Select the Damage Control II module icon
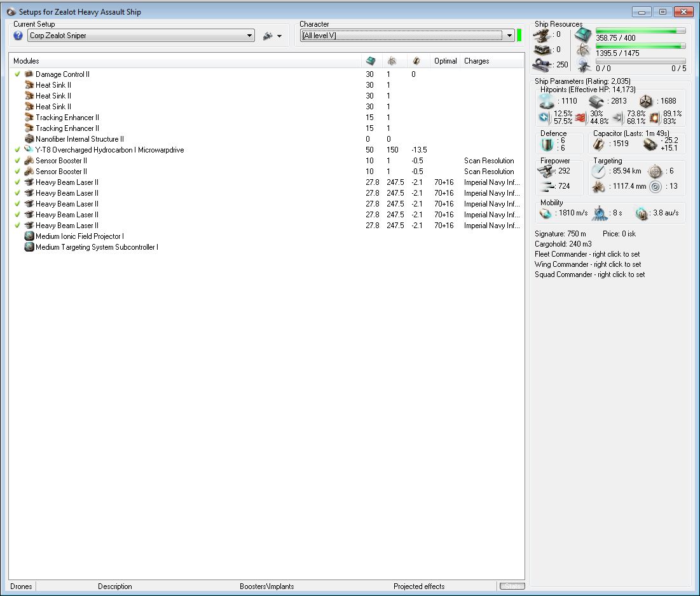Image resolution: width=700 pixels, height=596 pixels. pyautogui.click(x=29, y=74)
